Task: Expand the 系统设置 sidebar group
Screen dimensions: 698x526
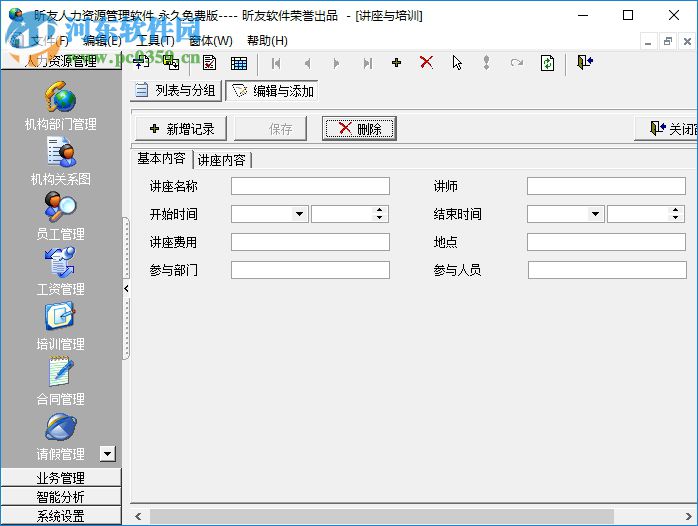Action: pyautogui.click(x=61, y=516)
